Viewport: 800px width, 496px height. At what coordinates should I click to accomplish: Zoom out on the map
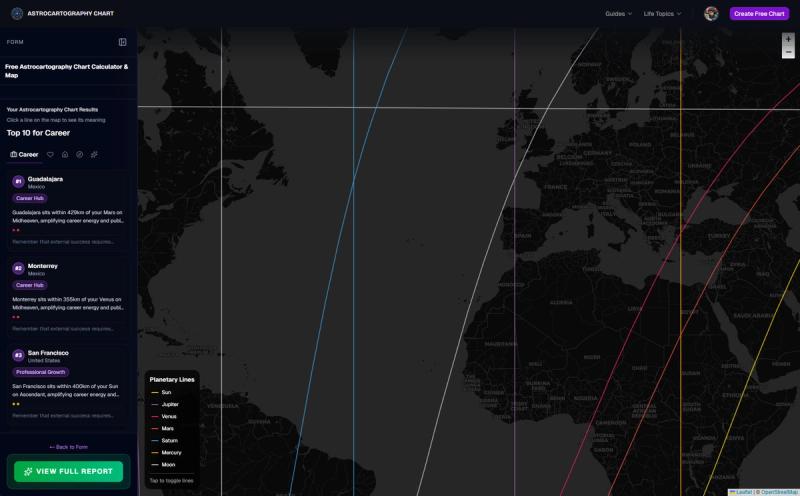coord(788,52)
